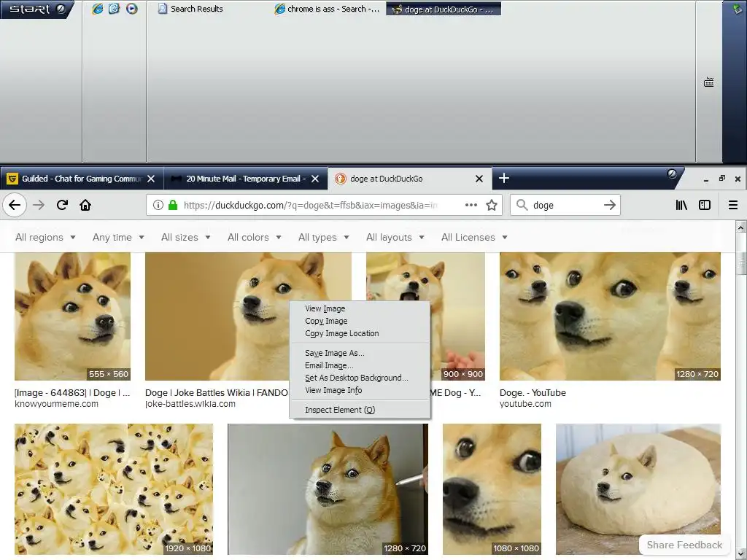Open a new browser tab
747x560 pixels.
point(504,178)
